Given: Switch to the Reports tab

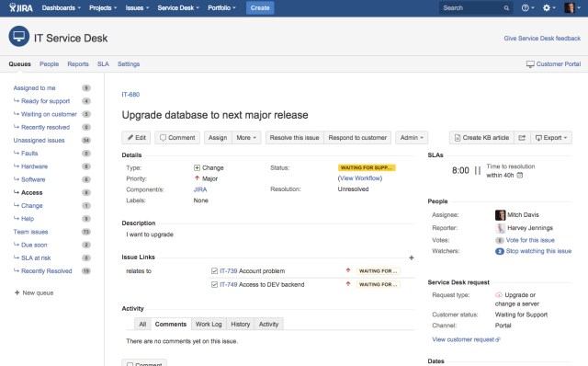Looking at the screenshot, I should click(x=78, y=64).
